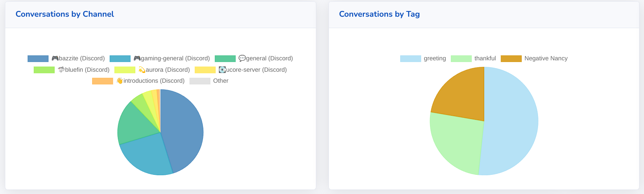The image size is (644, 194).
Task: Click the gaming-general (Discord) legend text
Action: 175,58
